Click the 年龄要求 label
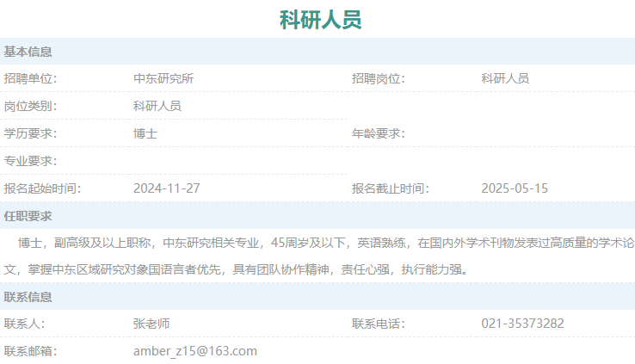This screenshot has width=635, height=364. tap(378, 133)
